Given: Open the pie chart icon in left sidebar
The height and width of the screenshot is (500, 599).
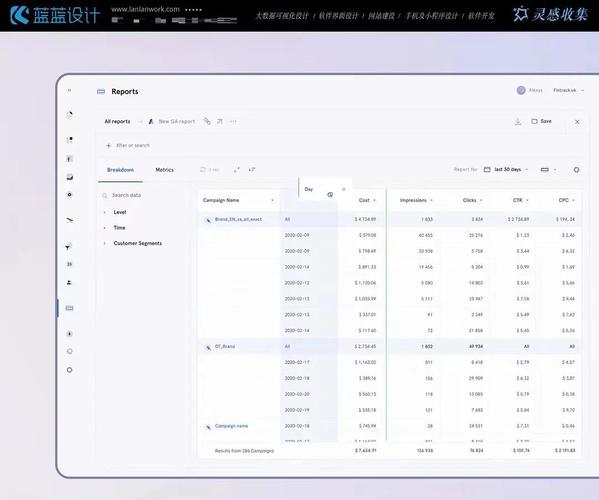Looking at the screenshot, I should coord(70,114).
